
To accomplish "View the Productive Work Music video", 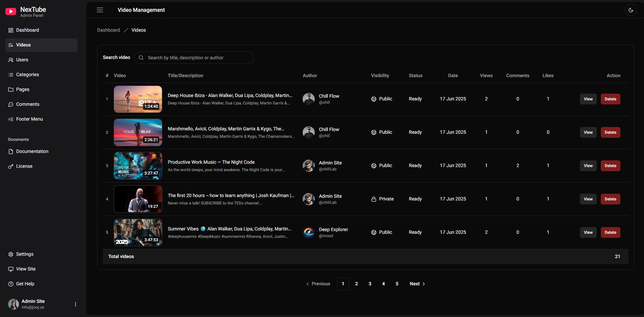I will pyautogui.click(x=588, y=166).
